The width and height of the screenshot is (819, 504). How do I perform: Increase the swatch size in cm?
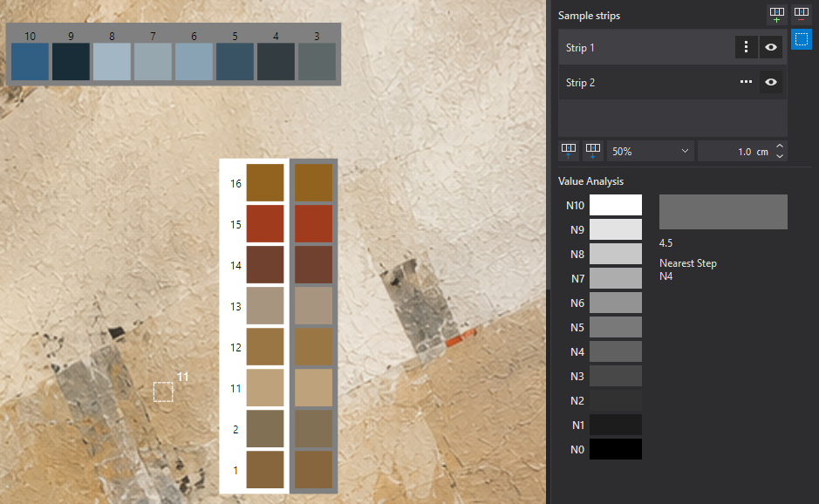[x=779, y=146]
